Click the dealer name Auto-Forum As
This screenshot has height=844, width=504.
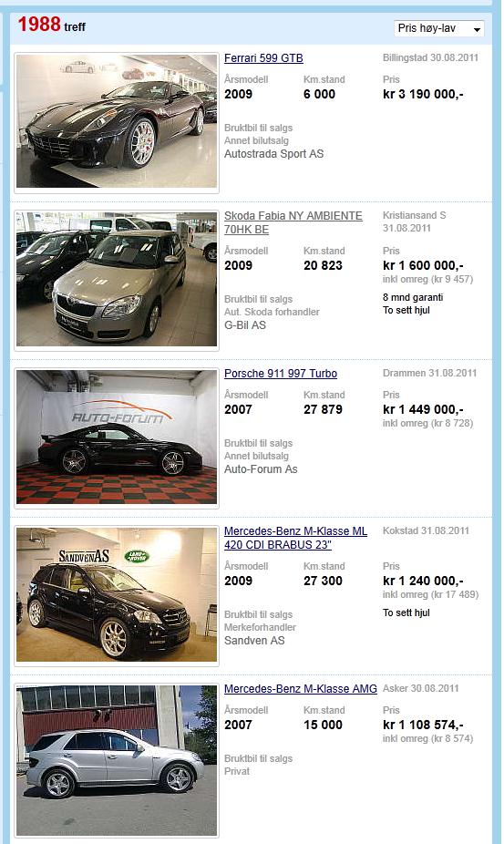[x=261, y=469]
